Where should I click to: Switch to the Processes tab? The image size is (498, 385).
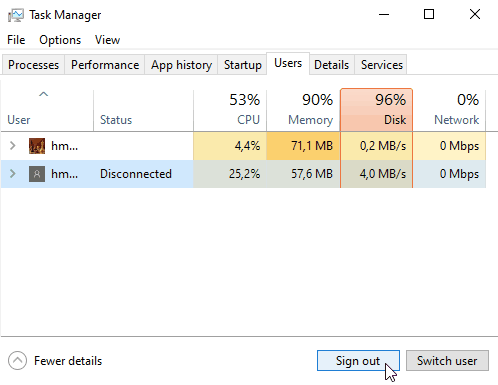coord(33,65)
